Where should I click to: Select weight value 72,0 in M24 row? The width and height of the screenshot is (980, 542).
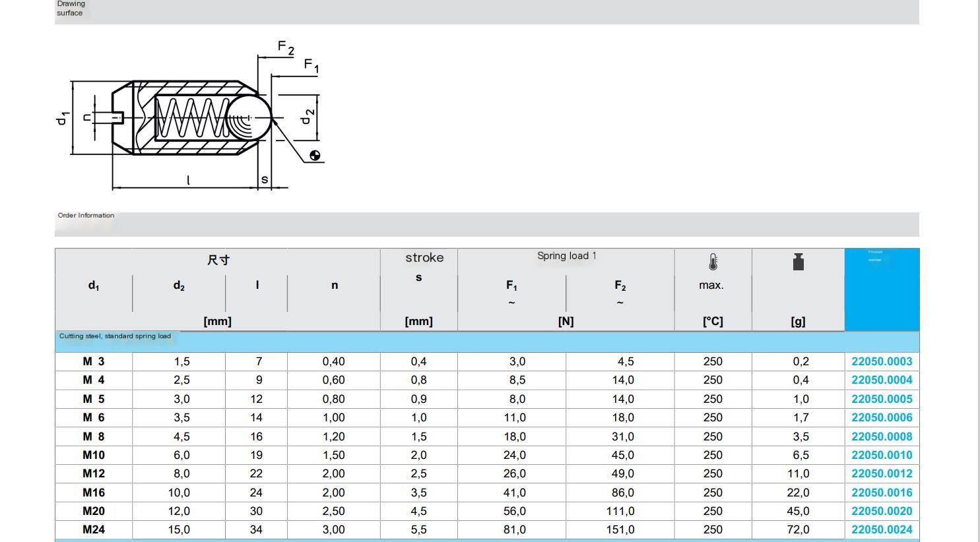(798, 529)
